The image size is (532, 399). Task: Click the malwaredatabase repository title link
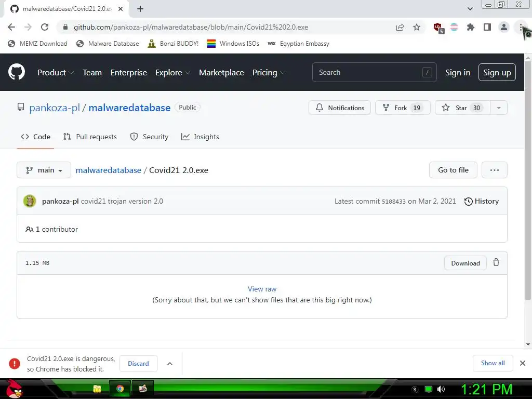(x=129, y=108)
